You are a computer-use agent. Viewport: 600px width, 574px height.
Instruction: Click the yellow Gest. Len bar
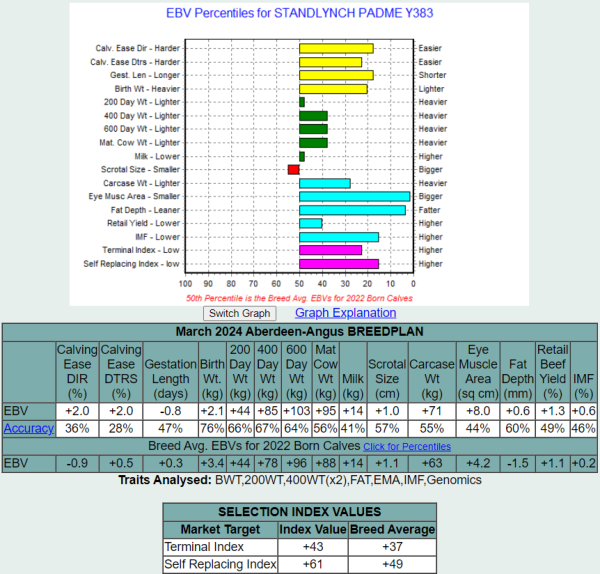click(x=336, y=75)
